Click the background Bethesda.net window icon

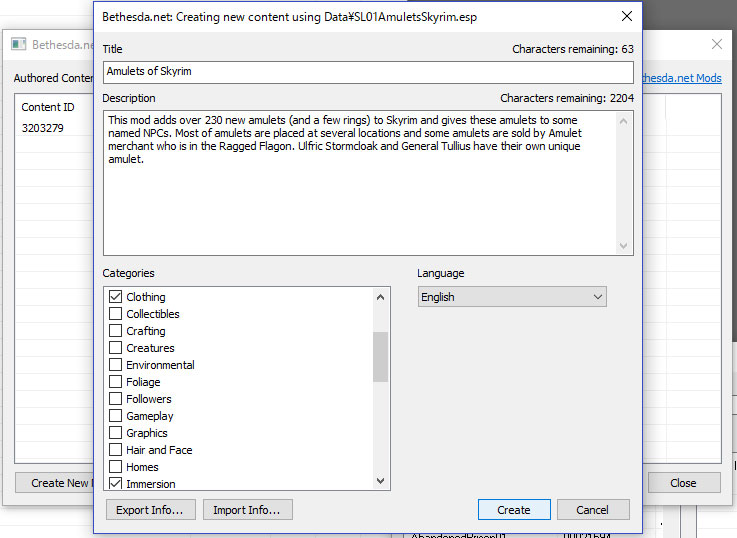[x=19, y=44]
